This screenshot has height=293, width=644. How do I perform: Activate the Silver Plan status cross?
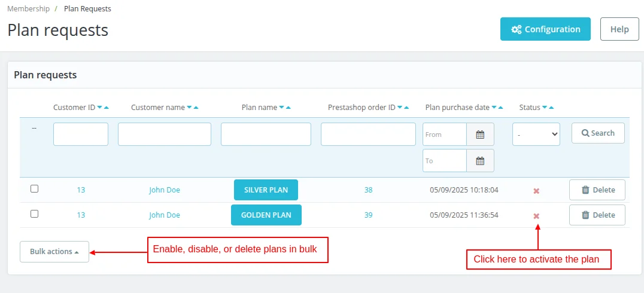click(536, 191)
